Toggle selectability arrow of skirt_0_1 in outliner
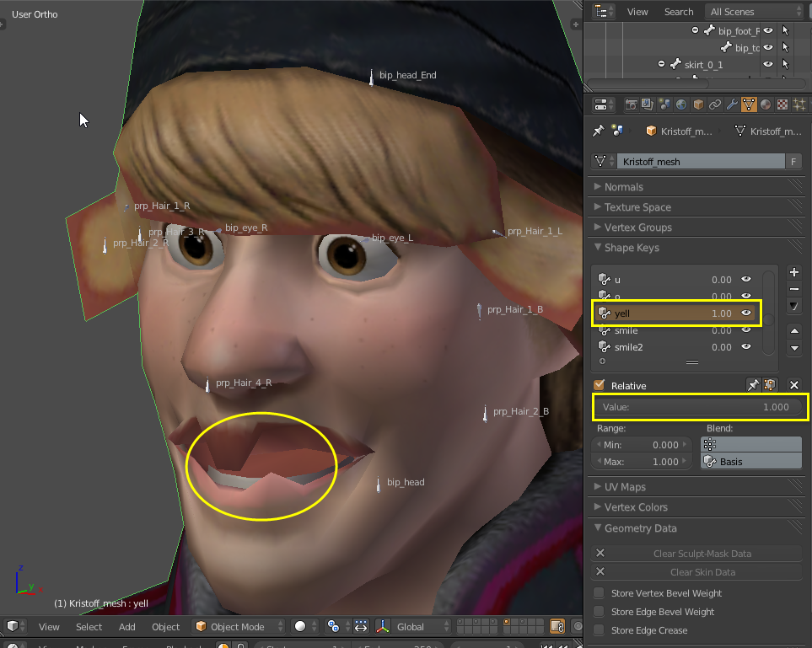This screenshot has width=812, height=648. pos(786,64)
